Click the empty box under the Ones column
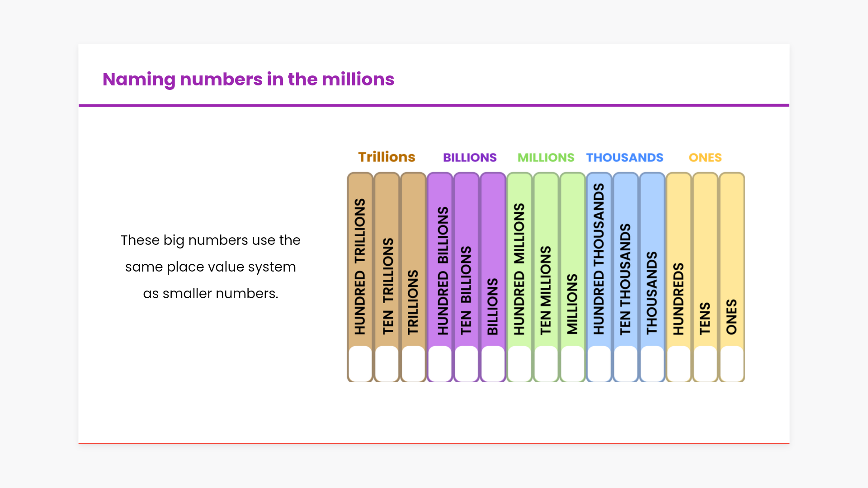868x488 pixels. tap(731, 364)
